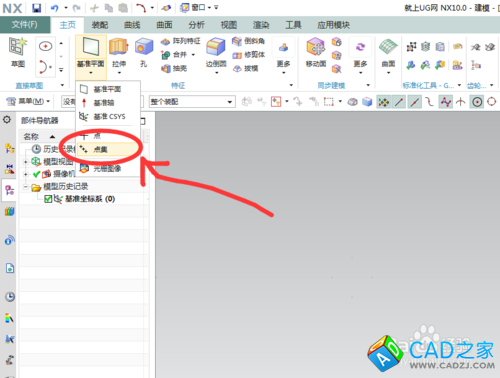Select 光栅图像 in the dropdown menu
Image resolution: width=500 pixels, height=378 pixels.
click(108, 169)
